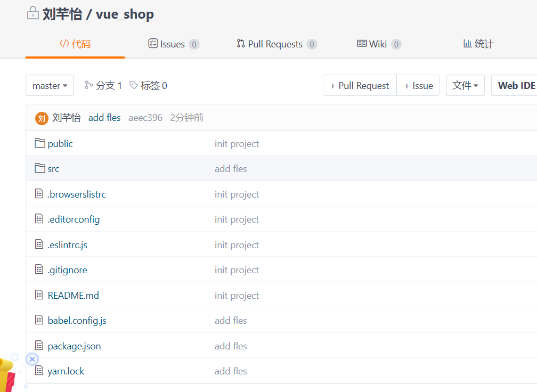Open the .editorconfig file
The width and height of the screenshot is (537, 392).
pyautogui.click(x=74, y=219)
